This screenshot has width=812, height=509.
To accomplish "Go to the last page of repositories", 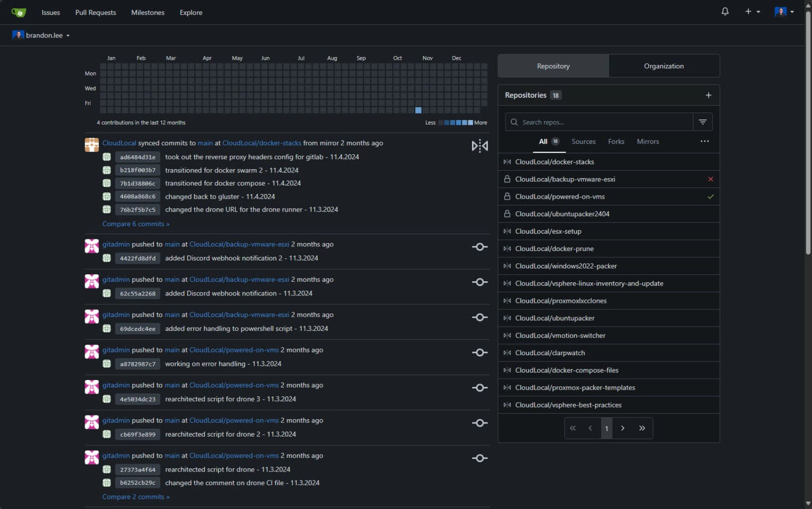I will (x=642, y=428).
